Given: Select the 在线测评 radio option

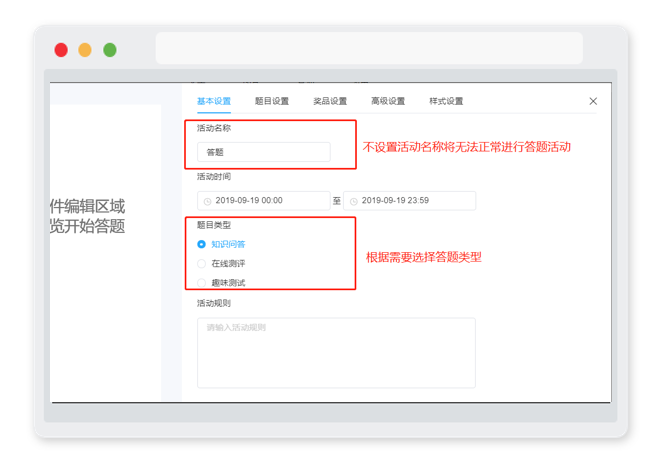Looking at the screenshot, I should [201, 263].
